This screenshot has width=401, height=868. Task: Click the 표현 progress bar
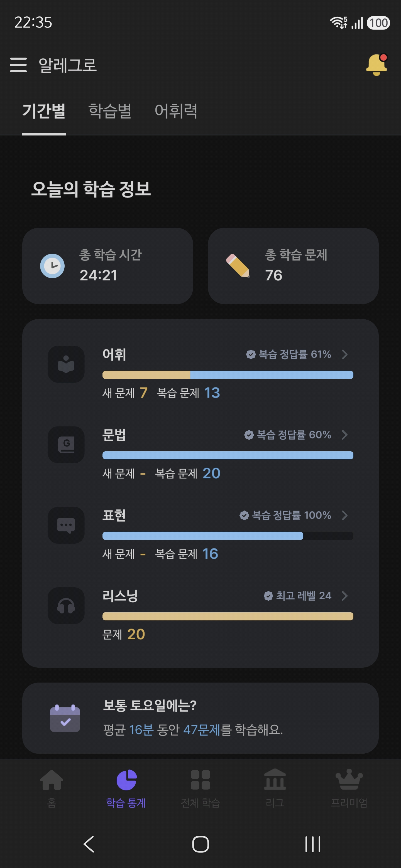pyautogui.click(x=228, y=536)
